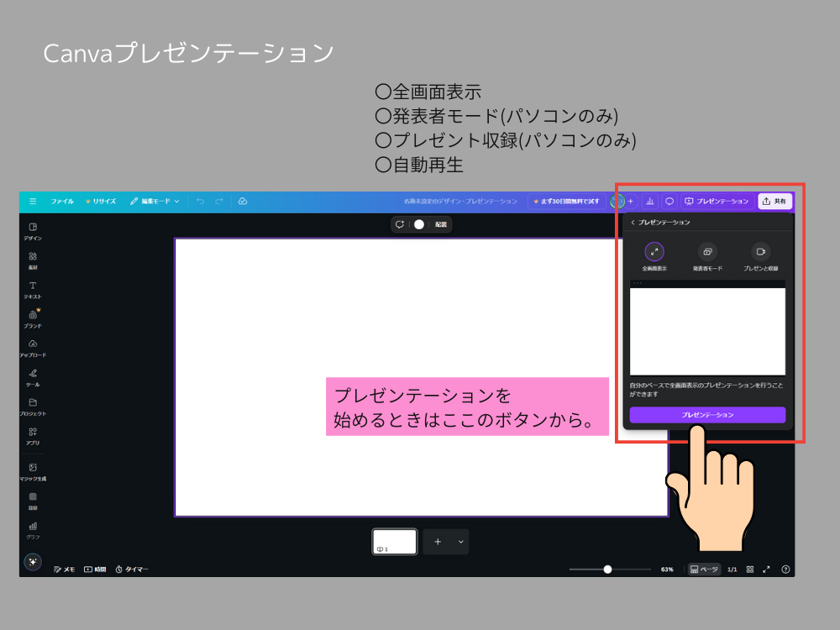Expand the chevron next to the add-page button

point(459,542)
